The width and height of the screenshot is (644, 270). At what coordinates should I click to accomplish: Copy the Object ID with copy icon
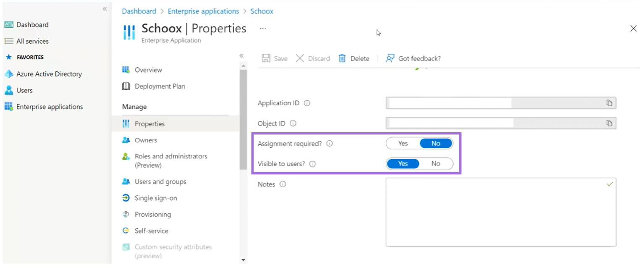[609, 123]
